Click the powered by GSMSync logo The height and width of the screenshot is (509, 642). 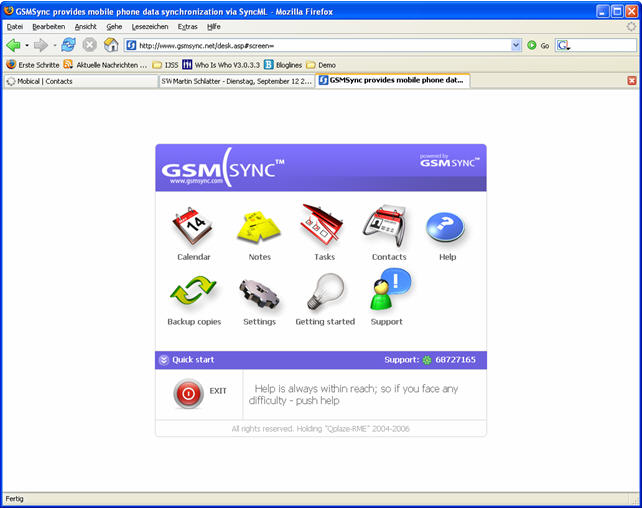coord(450,161)
